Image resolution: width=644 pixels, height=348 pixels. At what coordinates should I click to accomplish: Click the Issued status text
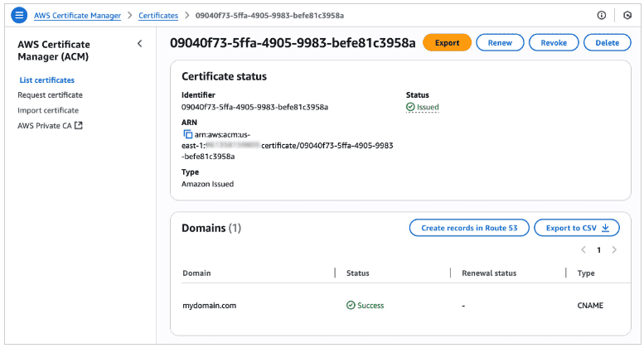tap(428, 107)
